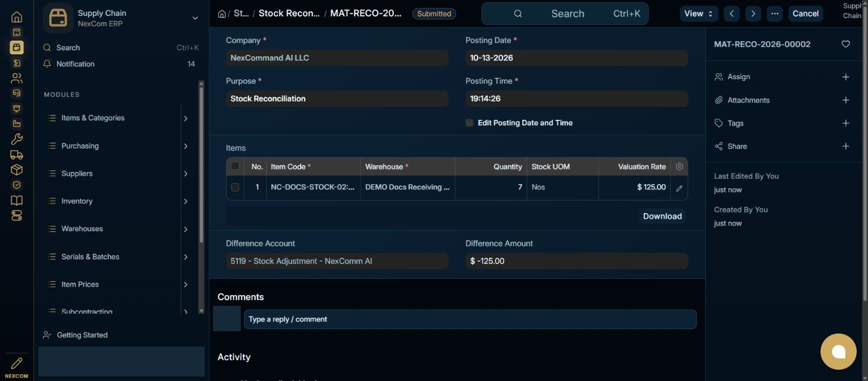The image size is (868, 381).
Task: Open the archive box icon below Home
Action: 16,32
